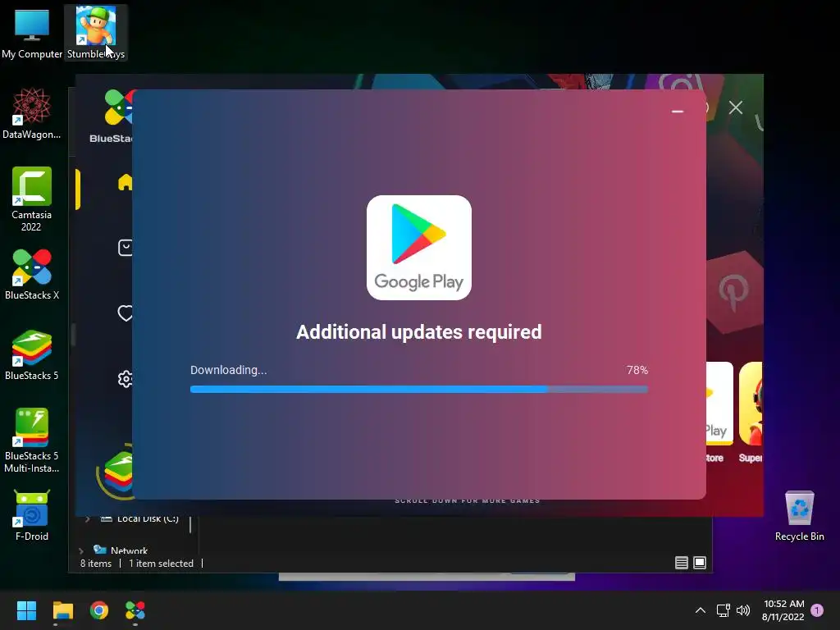The height and width of the screenshot is (630, 840).
Task: Click the BlueStacks 5 launcher icon in the sidebar
Action: point(118,472)
